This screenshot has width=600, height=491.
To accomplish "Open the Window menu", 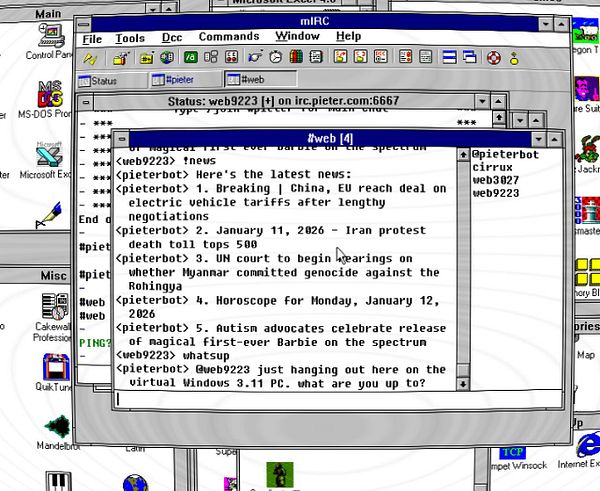I will click(297, 36).
